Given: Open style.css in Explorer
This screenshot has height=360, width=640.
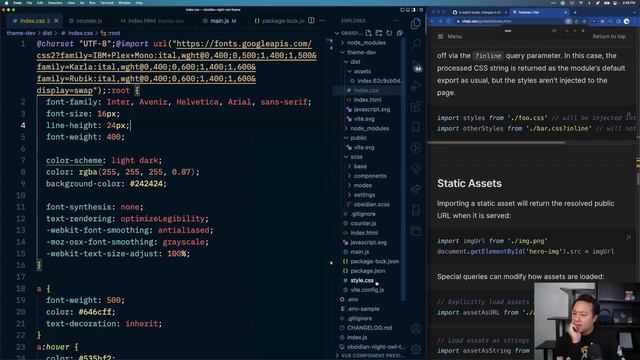Looking at the screenshot, I should pos(362,280).
